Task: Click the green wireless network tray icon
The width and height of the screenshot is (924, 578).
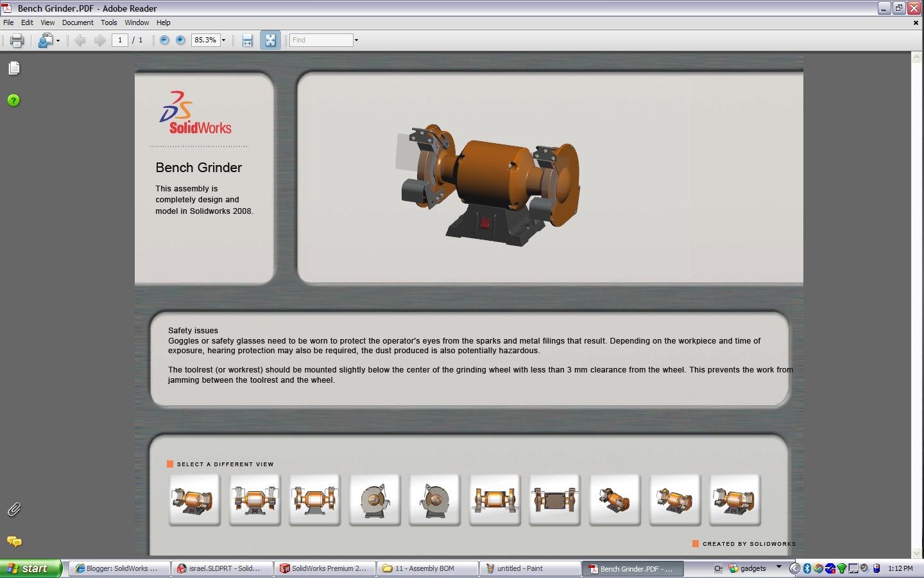Action: [842, 568]
